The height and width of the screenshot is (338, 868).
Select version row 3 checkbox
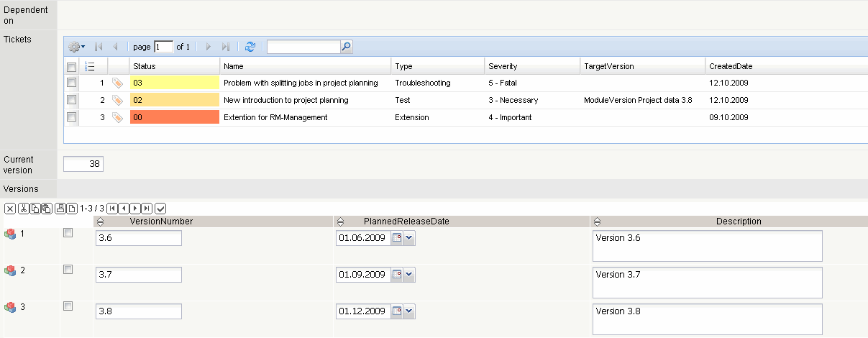point(68,306)
